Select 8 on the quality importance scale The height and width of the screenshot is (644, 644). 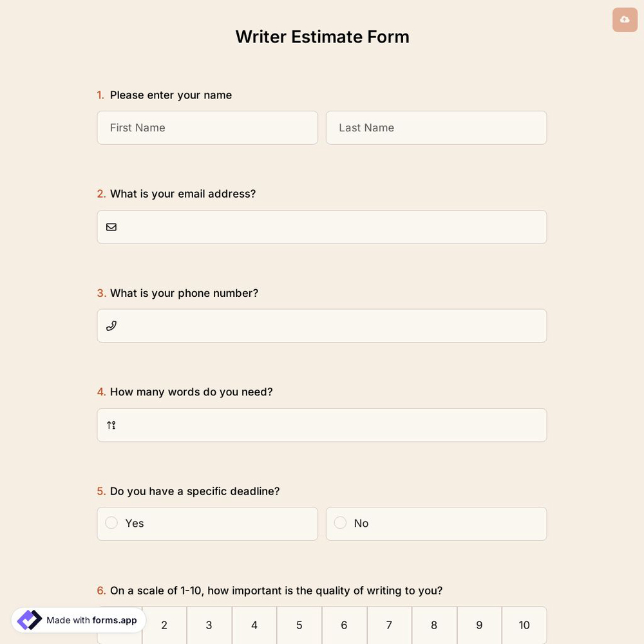click(434, 625)
